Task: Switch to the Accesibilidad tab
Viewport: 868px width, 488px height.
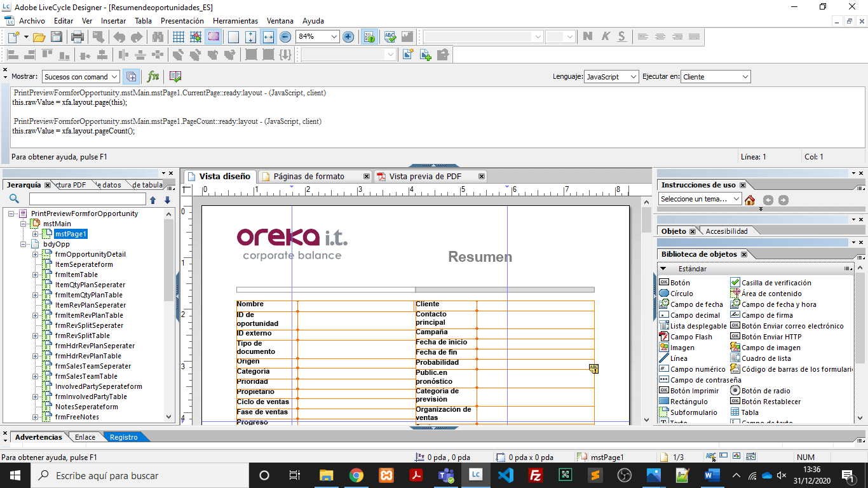Action: tap(726, 231)
